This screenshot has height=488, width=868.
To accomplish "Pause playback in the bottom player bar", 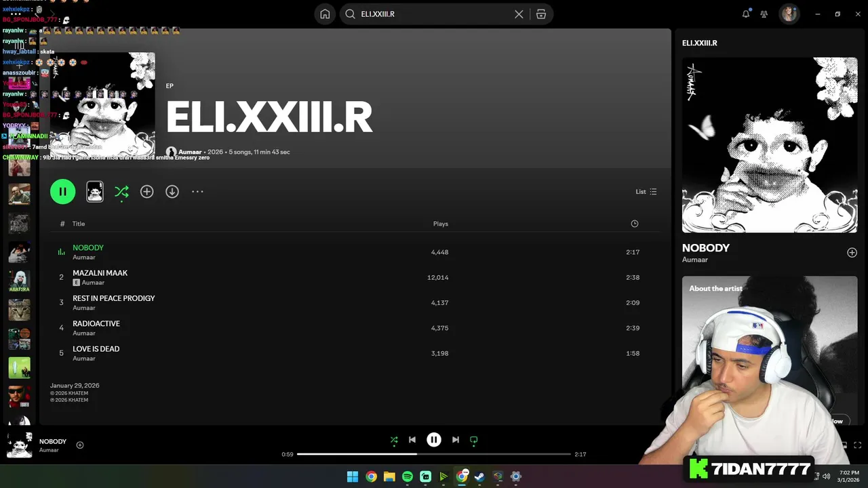I will tap(434, 440).
